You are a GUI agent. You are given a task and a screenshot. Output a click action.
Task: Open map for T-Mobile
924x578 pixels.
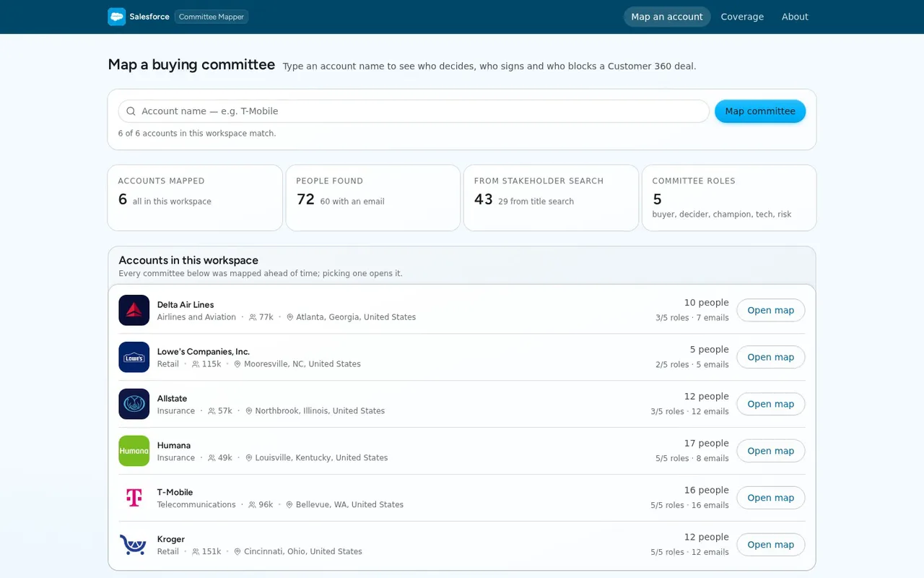click(770, 498)
